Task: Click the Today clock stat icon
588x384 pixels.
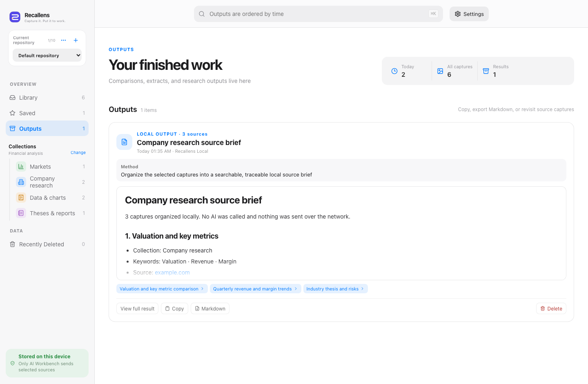Action: 394,71
